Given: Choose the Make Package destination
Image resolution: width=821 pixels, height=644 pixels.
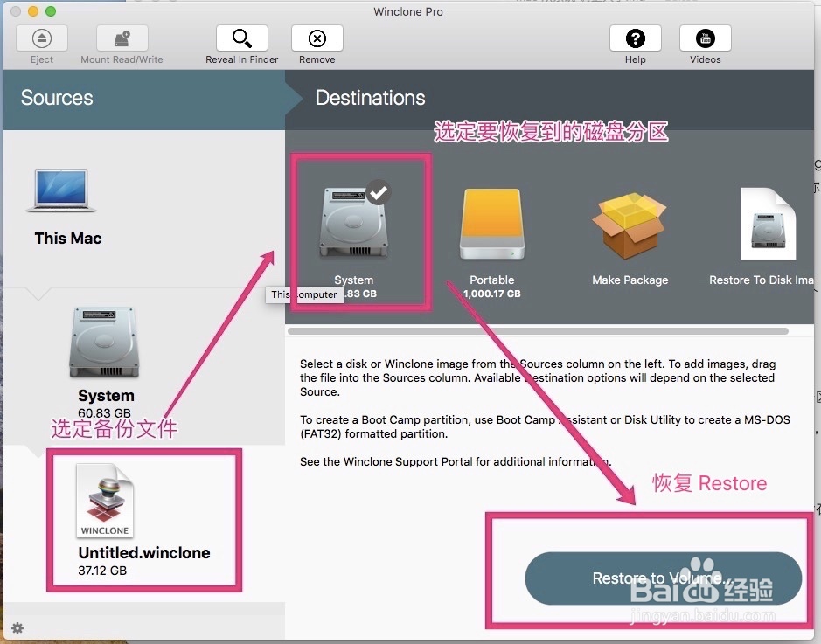Looking at the screenshot, I should [630, 225].
